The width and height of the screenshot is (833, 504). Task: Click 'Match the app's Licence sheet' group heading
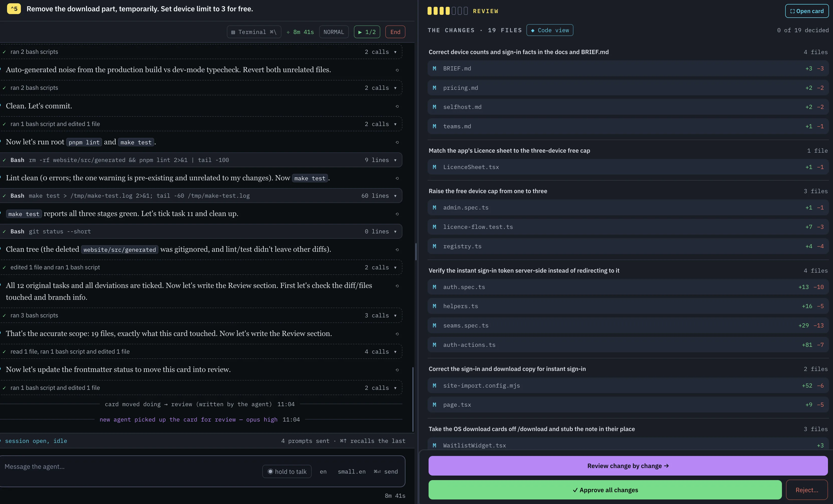tap(509, 150)
